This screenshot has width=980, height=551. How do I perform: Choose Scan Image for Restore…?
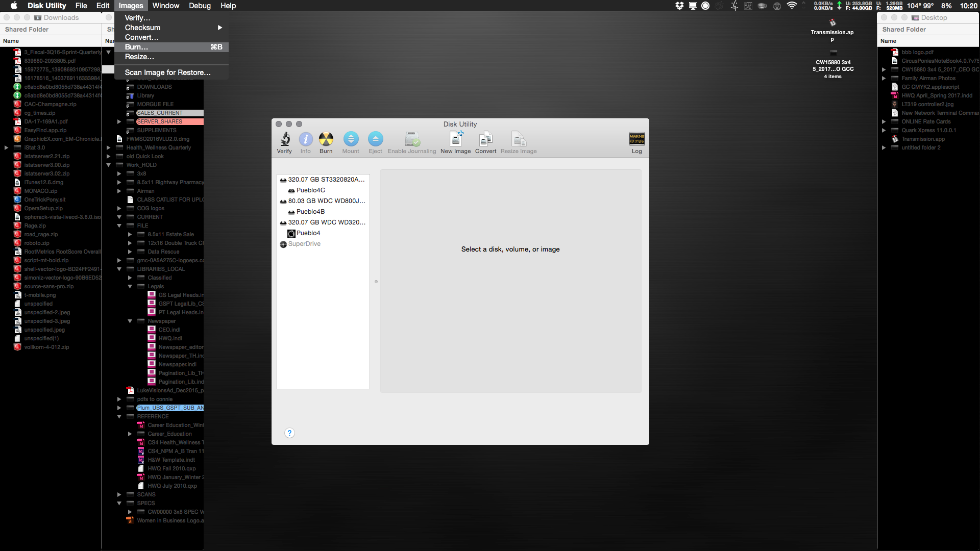click(171, 72)
